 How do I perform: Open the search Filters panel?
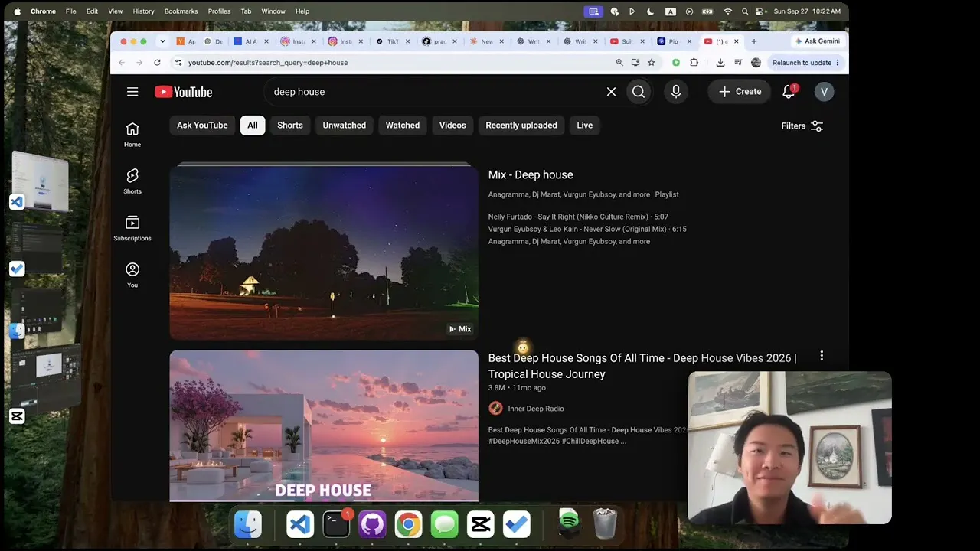click(x=802, y=126)
